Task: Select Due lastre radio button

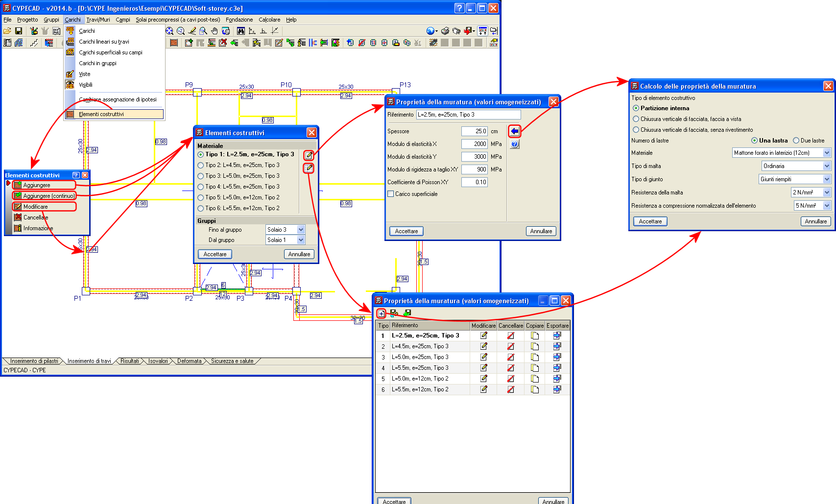Action: tap(796, 141)
